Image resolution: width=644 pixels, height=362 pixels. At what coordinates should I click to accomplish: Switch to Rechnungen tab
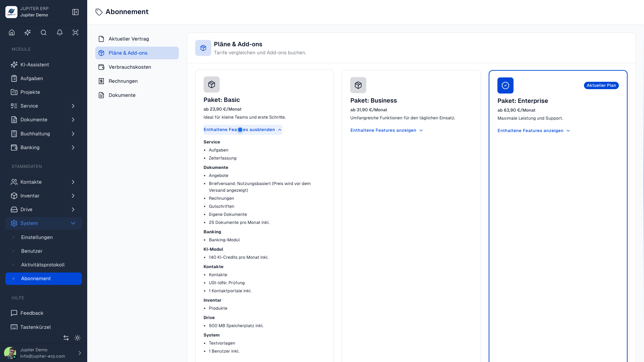pyautogui.click(x=137, y=81)
